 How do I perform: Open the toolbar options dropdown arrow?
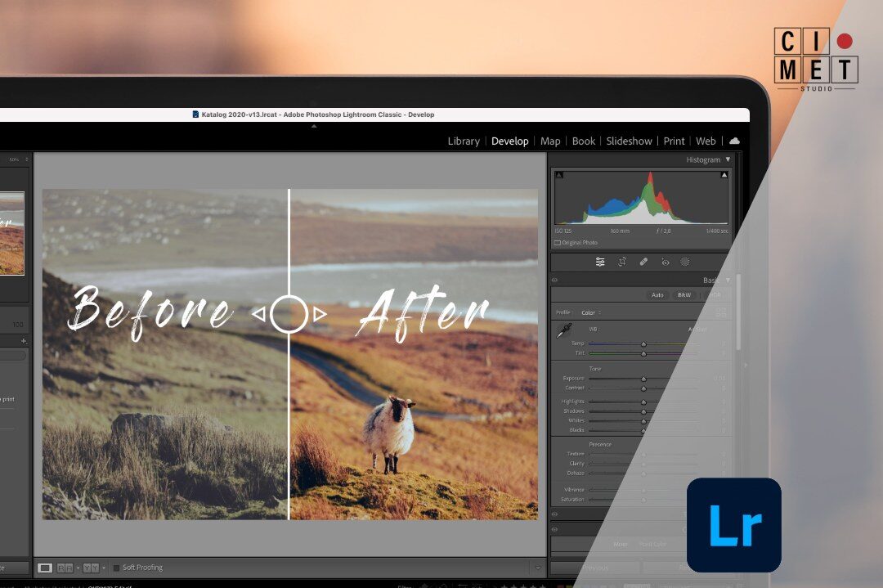537,568
